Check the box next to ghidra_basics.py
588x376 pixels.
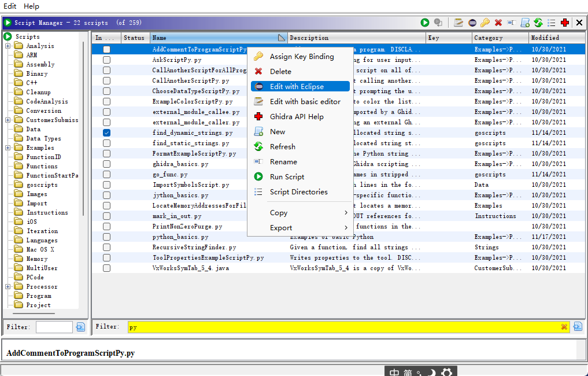[x=106, y=164]
